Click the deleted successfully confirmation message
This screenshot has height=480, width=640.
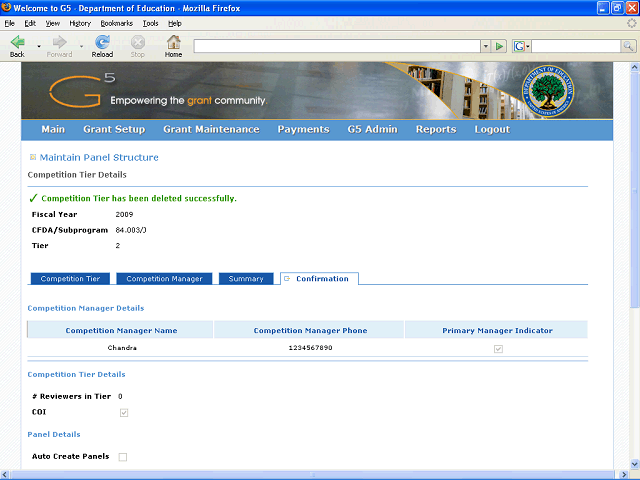click(139, 198)
